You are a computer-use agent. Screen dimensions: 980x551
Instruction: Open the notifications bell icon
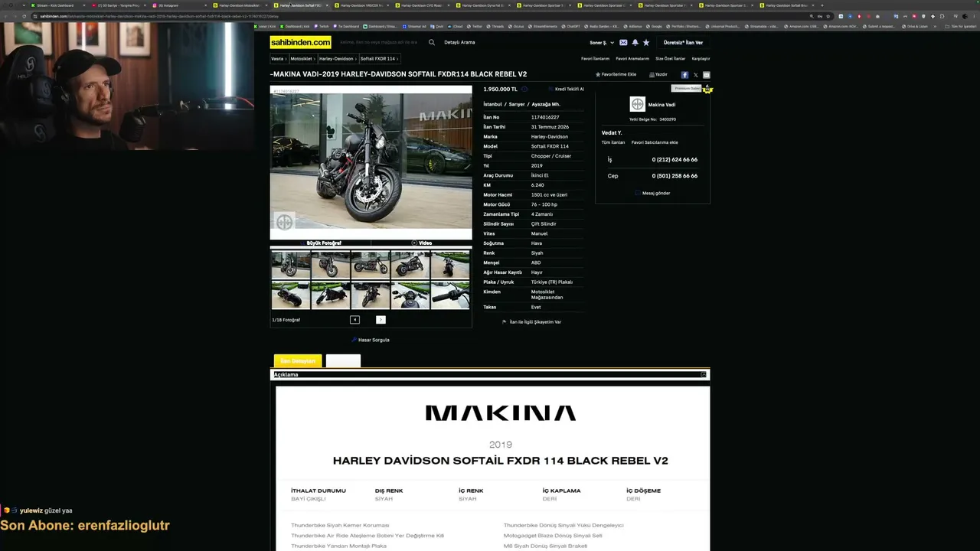(x=635, y=43)
